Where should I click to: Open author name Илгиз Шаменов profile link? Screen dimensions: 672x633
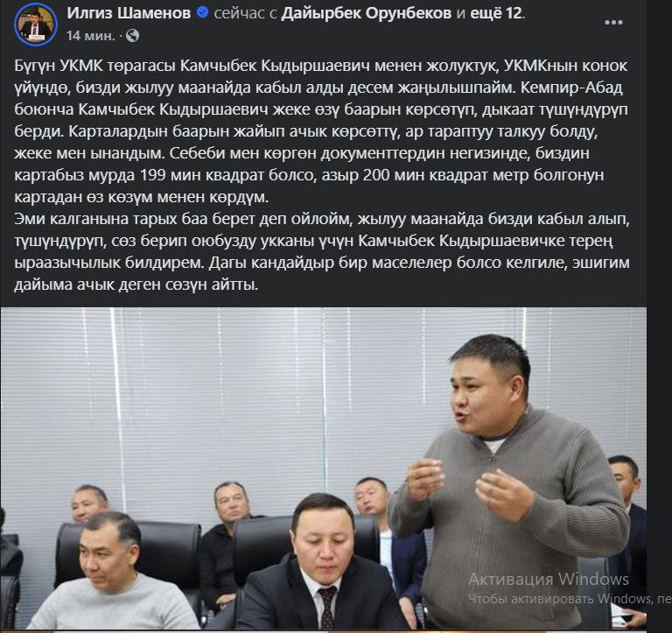(x=129, y=13)
